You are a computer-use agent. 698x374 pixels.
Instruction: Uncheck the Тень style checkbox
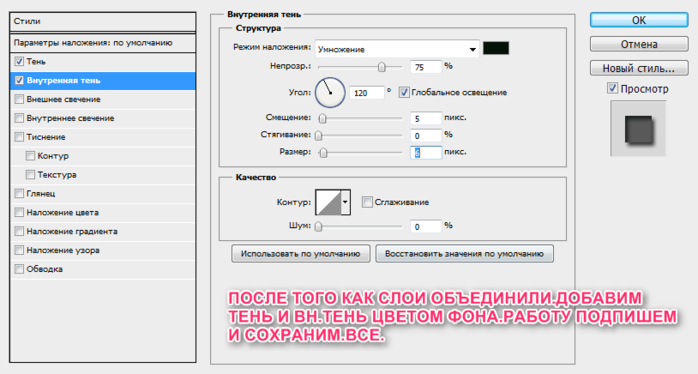pos(19,61)
